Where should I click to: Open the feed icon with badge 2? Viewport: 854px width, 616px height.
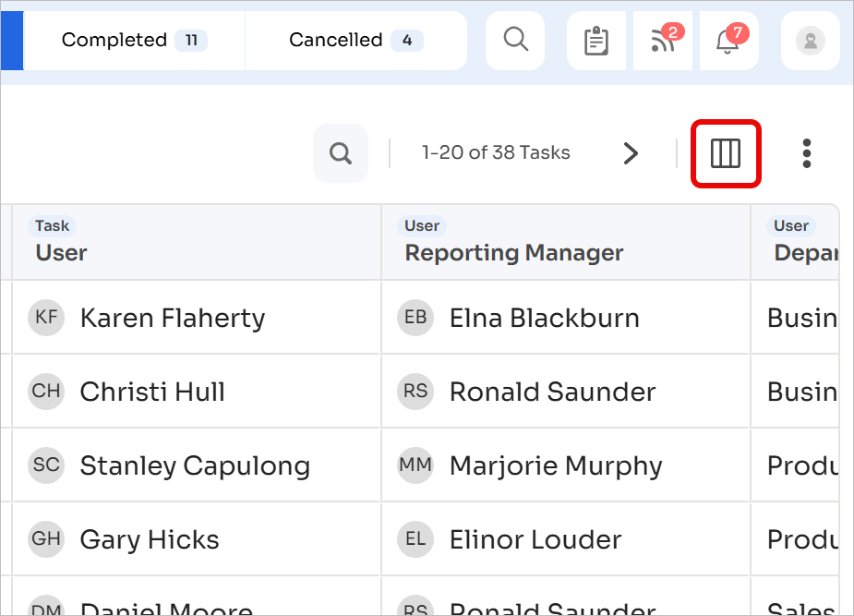663,41
